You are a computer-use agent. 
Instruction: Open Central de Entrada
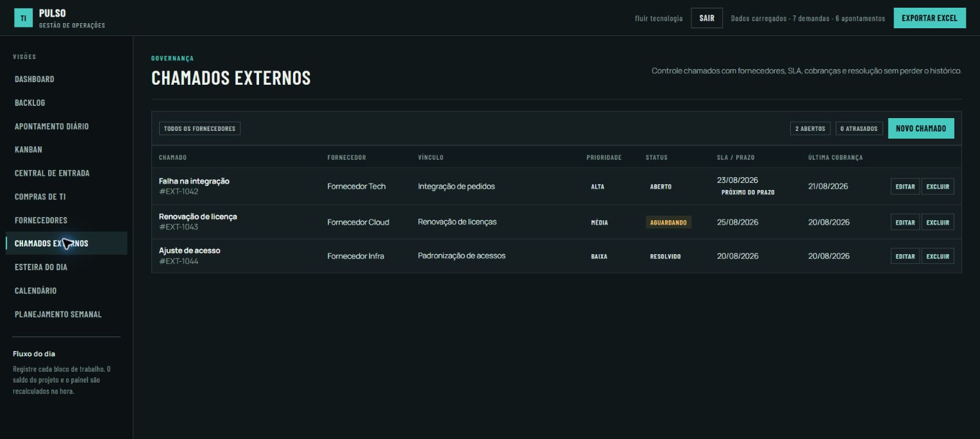[x=52, y=173]
